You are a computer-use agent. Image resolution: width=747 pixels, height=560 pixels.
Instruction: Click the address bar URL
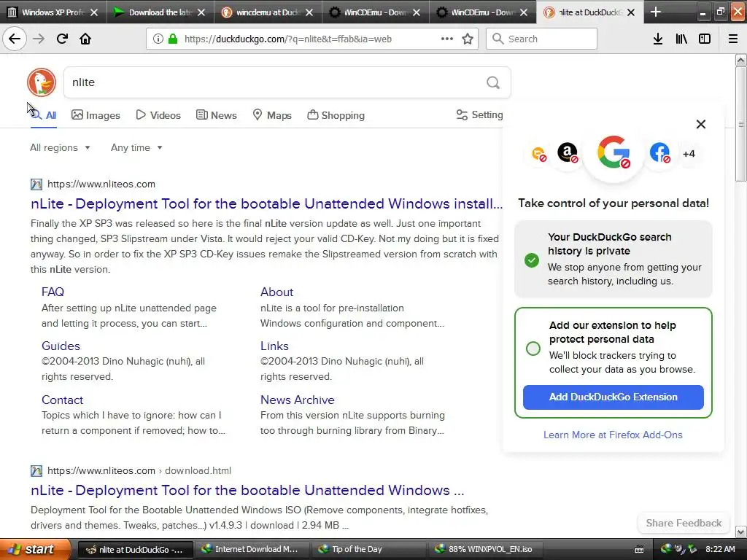pyautogui.click(x=287, y=39)
